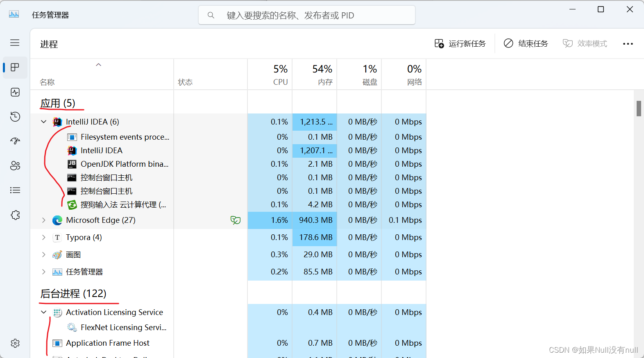This screenshot has width=644, height=358.
Task: Click the Typora app icon
Action: tap(57, 237)
